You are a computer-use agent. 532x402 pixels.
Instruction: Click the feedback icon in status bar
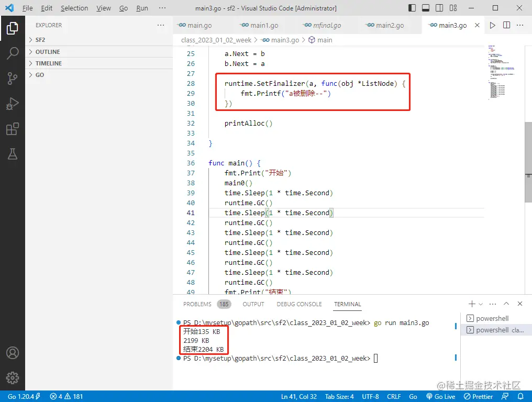[x=505, y=396]
